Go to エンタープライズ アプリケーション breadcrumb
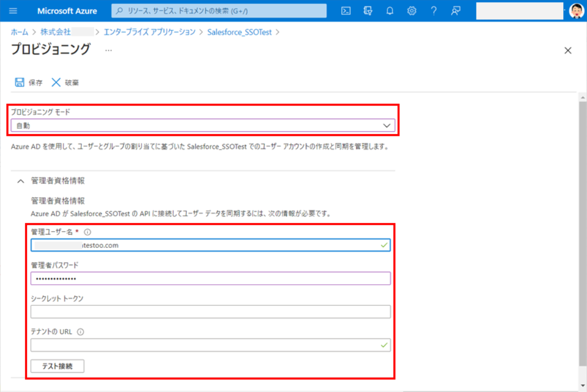The height and width of the screenshot is (392, 587). coord(150,32)
